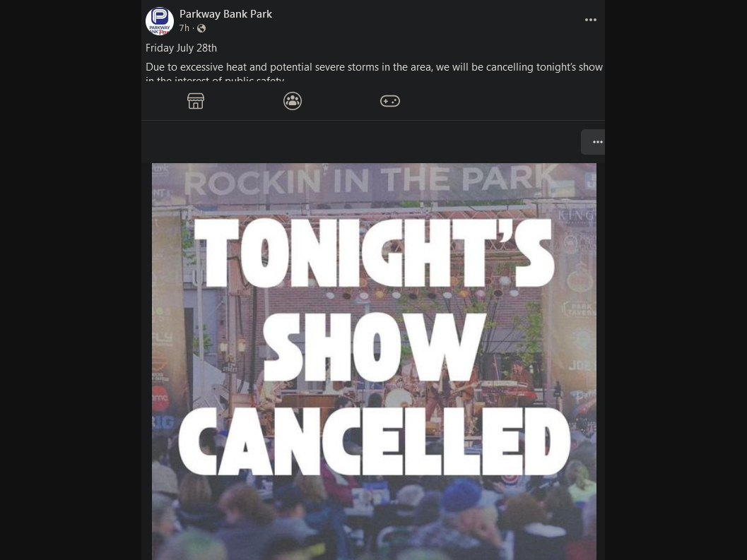
Task: Click the word 'CANCELLED' in the image
Action: pos(375,441)
